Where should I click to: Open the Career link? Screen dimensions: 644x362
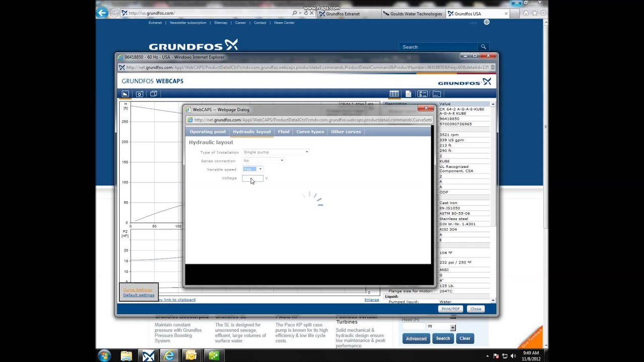click(x=240, y=23)
